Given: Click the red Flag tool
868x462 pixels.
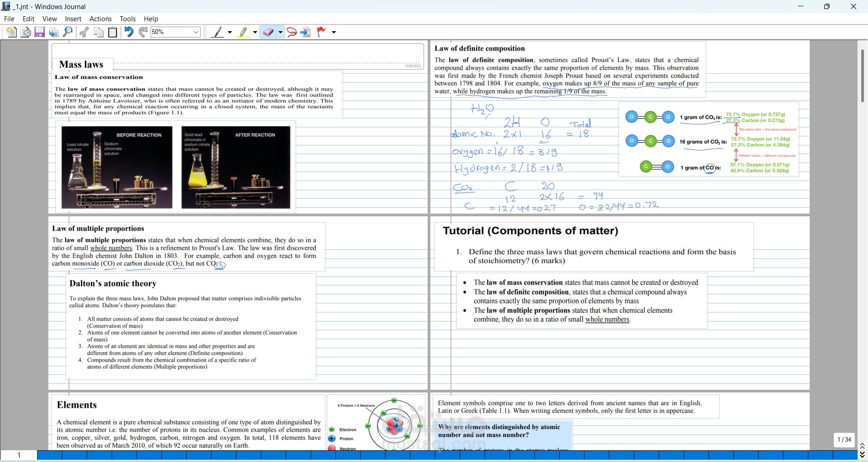Looking at the screenshot, I should [321, 32].
